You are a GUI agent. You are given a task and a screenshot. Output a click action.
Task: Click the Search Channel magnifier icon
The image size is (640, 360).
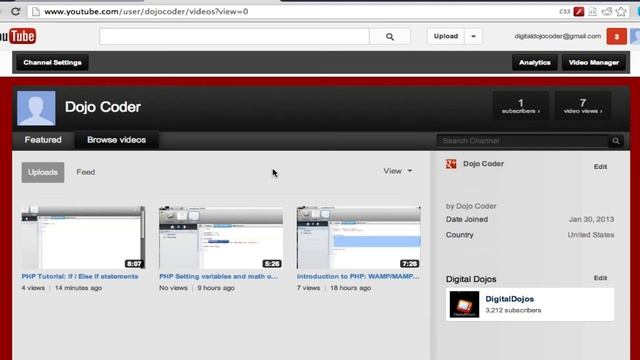click(x=616, y=141)
